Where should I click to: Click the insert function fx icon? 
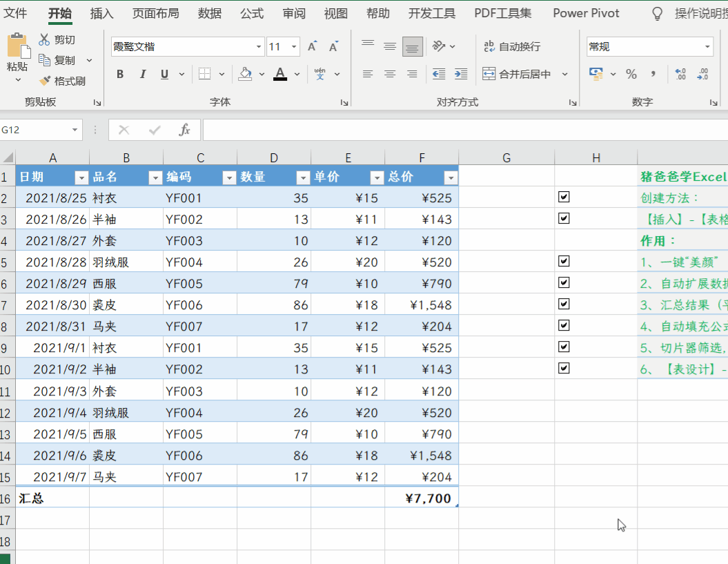tap(184, 130)
